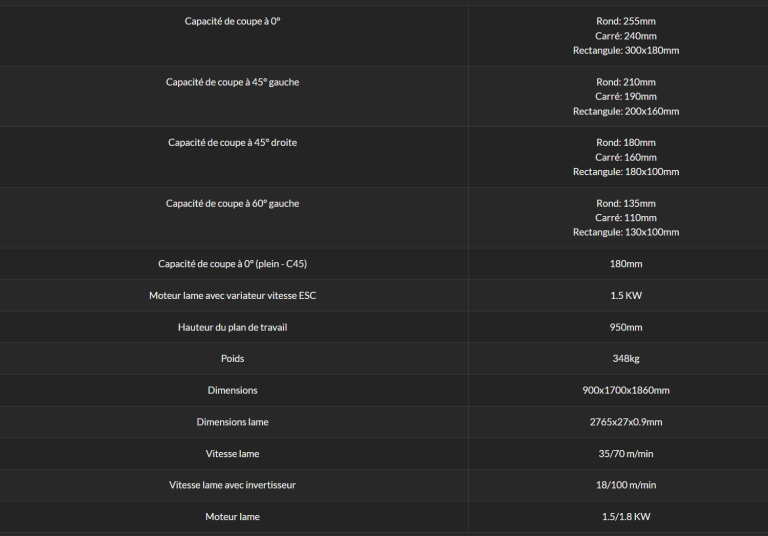Select the 'Dimensions lame' row label
Screen dimensions: 768x536
click(232, 422)
